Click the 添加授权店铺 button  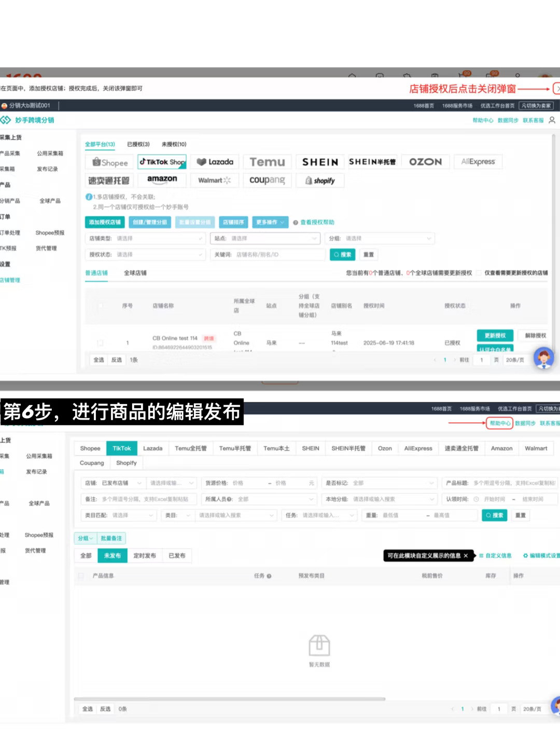(105, 223)
